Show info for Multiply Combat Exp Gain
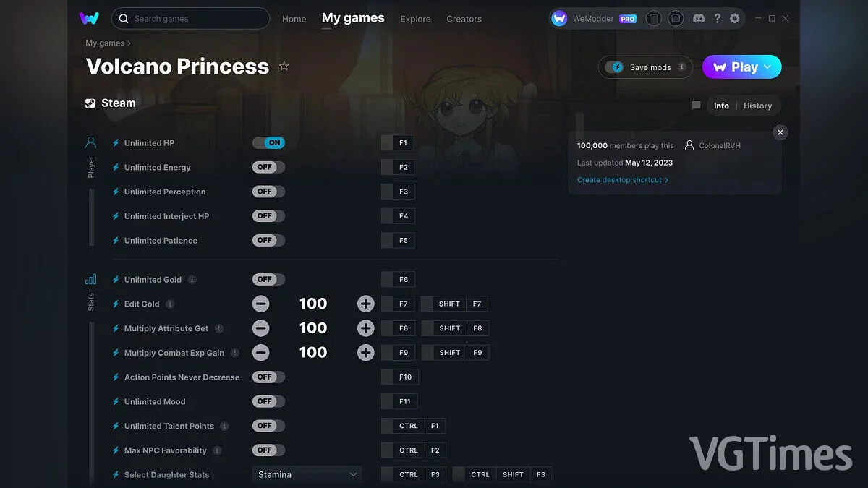Image resolution: width=868 pixels, height=488 pixels. [235, 353]
